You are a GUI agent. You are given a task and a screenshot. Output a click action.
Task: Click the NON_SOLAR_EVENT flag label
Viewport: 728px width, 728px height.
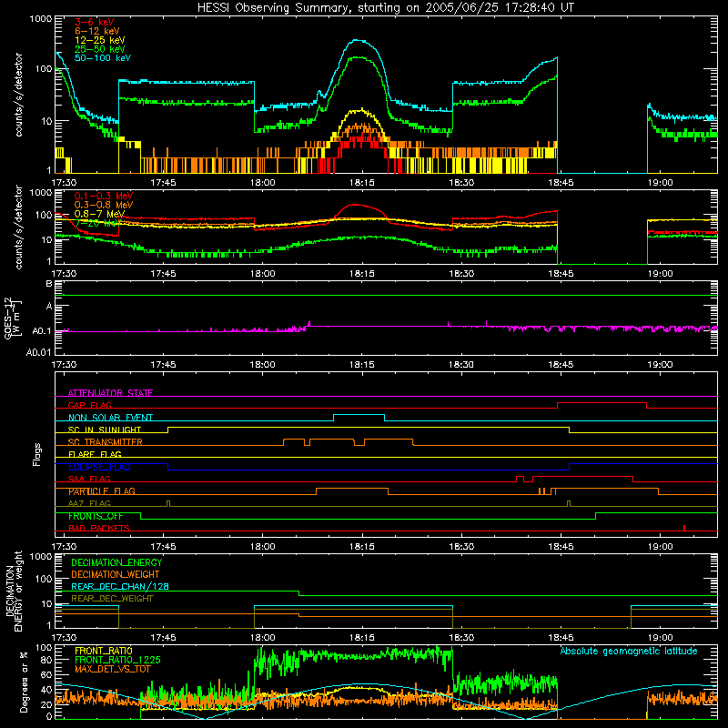pos(110,418)
